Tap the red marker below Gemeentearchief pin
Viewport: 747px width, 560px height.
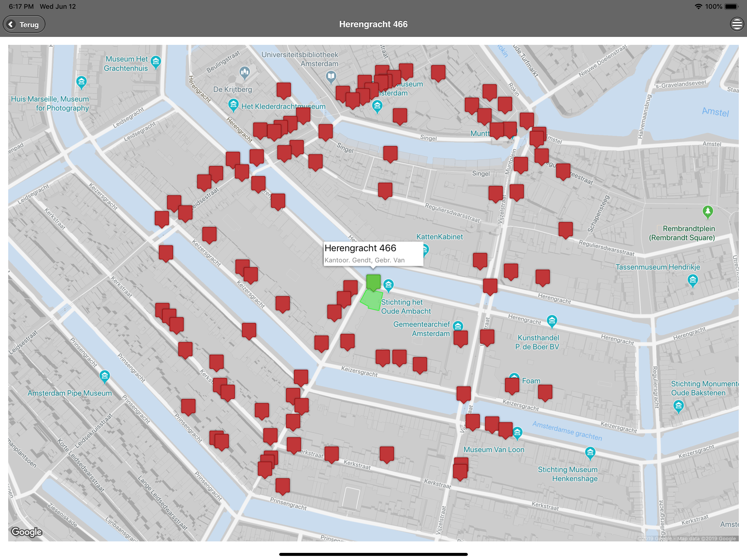[x=461, y=339]
